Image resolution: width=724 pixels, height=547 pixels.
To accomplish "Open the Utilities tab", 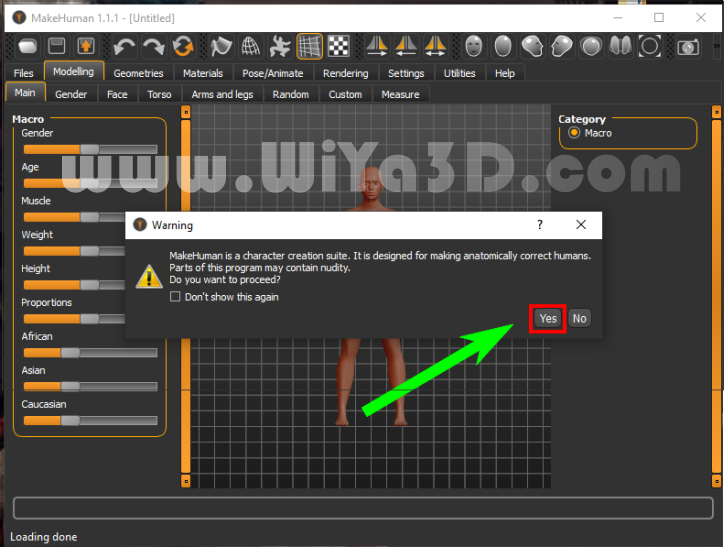I will coord(459,73).
